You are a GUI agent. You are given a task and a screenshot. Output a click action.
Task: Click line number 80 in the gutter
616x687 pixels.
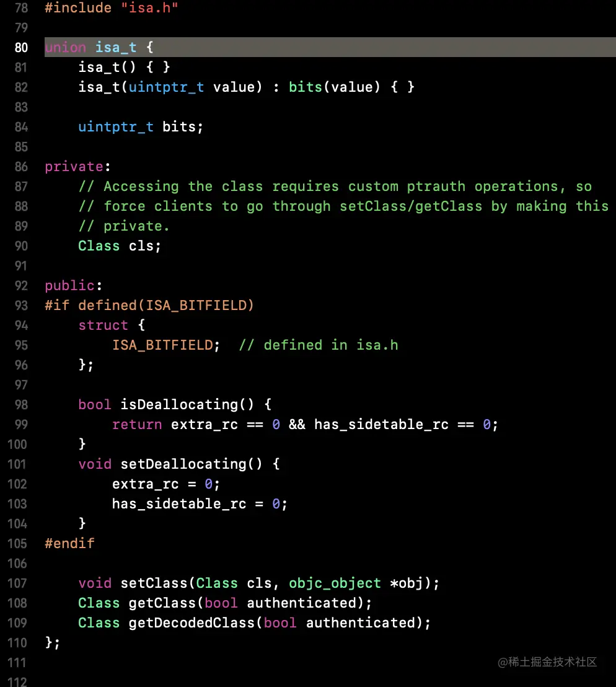[x=21, y=47]
